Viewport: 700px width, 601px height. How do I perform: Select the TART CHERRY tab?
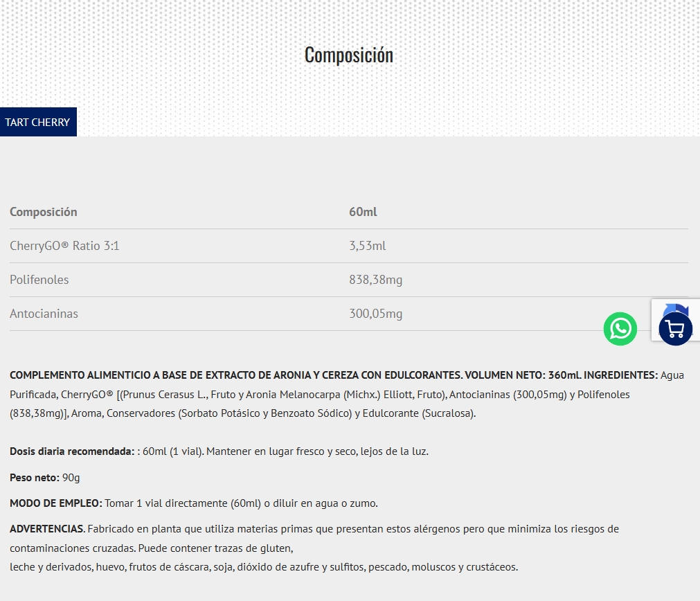(38, 122)
